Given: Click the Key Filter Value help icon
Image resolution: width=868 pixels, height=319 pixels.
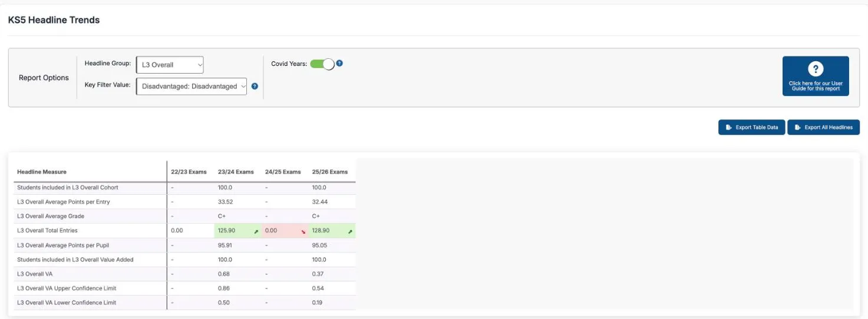Looking at the screenshot, I should 255,86.
